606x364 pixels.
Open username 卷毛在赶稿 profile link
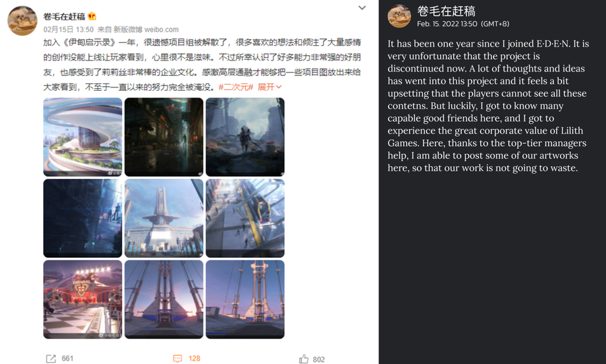pos(64,17)
